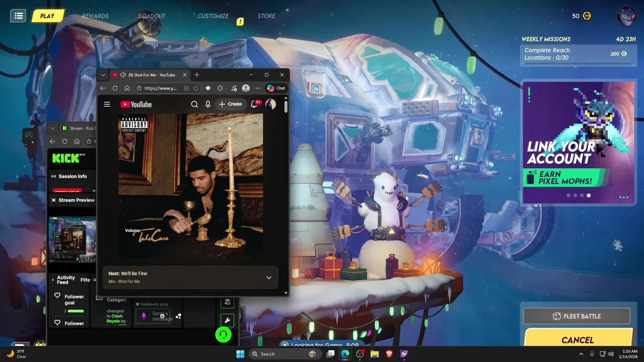This screenshot has width=644, height=362.
Task: Open the address bar apps icon
Action: click(x=186, y=88)
